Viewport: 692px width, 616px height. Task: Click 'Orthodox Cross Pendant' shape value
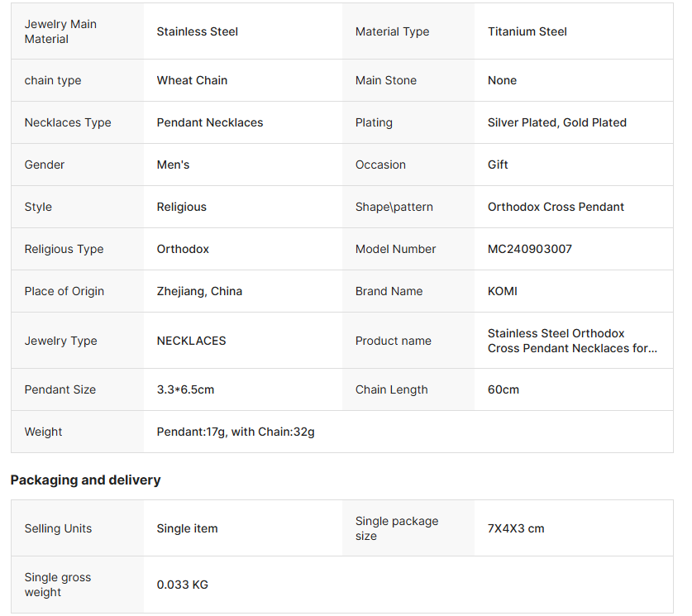click(x=556, y=207)
